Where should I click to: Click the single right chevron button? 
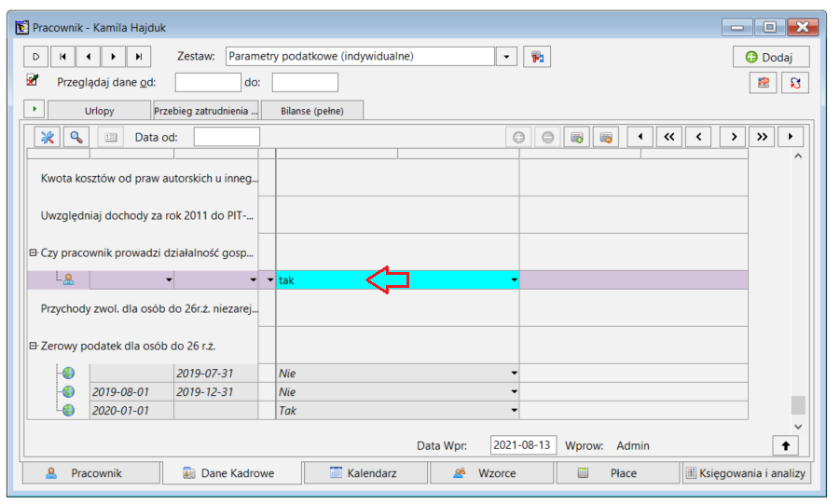pos(733,137)
